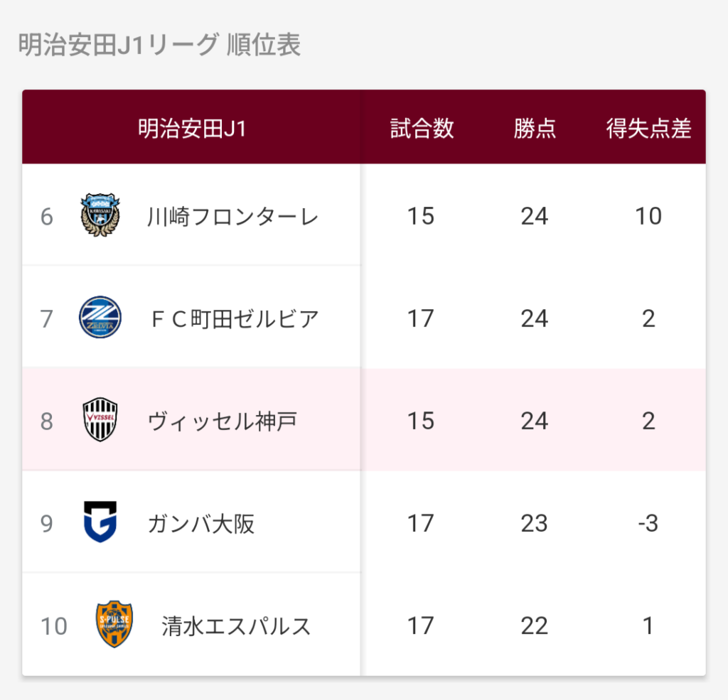Click points value 23 for Gamba Osaka
Image resolution: width=728 pixels, height=700 pixels.
[x=535, y=523]
